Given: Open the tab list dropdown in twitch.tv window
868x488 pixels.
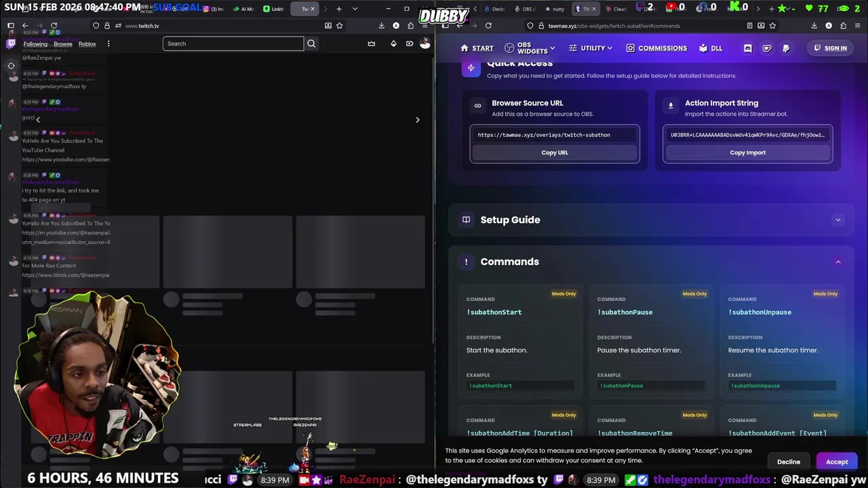Looking at the screenshot, I should click(355, 9).
